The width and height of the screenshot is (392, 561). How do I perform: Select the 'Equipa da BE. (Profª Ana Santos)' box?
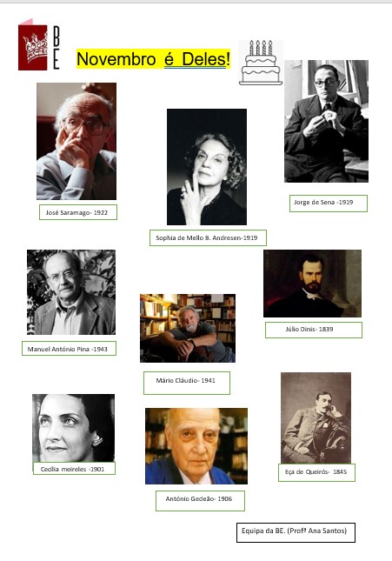pos(296,532)
